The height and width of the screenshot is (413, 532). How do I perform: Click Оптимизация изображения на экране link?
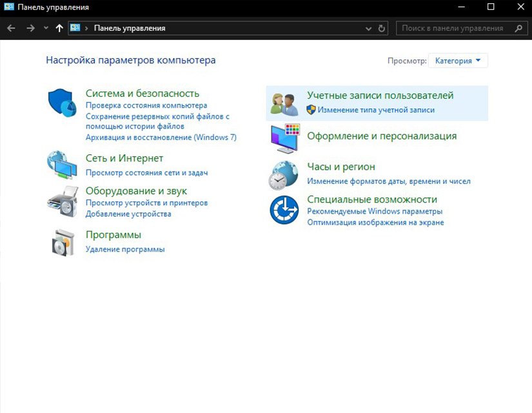(x=375, y=223)
